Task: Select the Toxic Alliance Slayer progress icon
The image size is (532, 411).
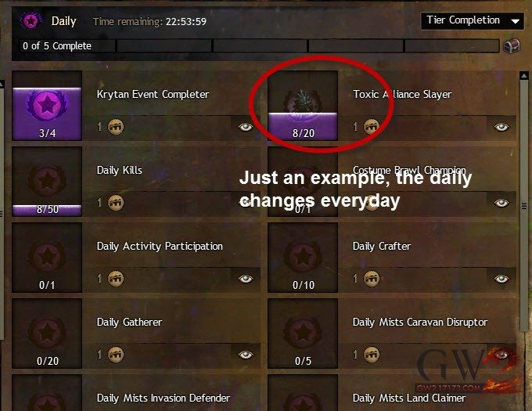Action: pyautogui.click(x=303, y=106)
